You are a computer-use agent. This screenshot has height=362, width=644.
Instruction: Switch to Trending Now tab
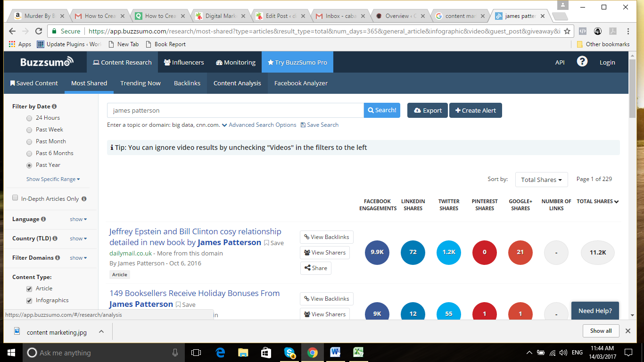(140, 83)
